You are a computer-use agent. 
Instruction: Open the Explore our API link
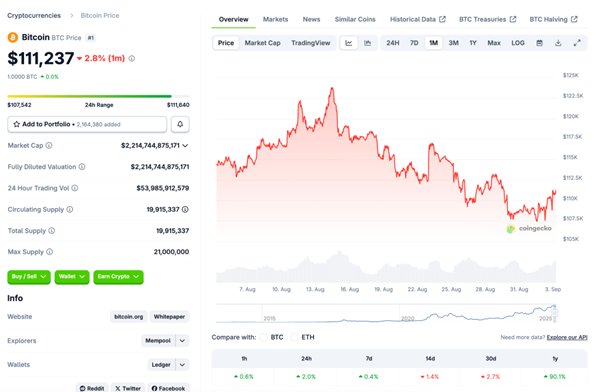coord(567,337)
